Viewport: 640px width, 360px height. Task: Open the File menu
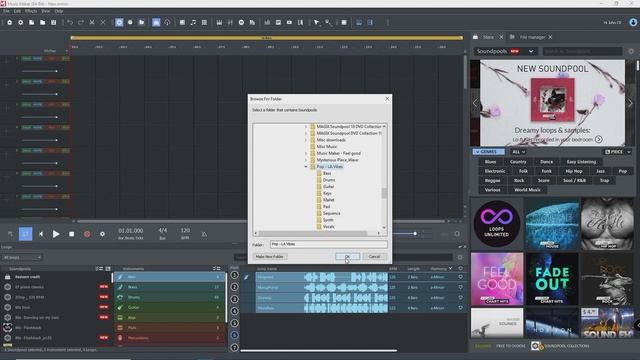coord(6,11)
